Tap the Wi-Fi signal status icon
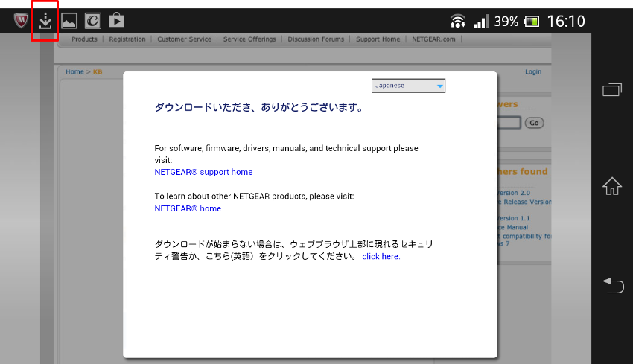The image size is (633, 364). pyautogui.click(x=457, y=21)
